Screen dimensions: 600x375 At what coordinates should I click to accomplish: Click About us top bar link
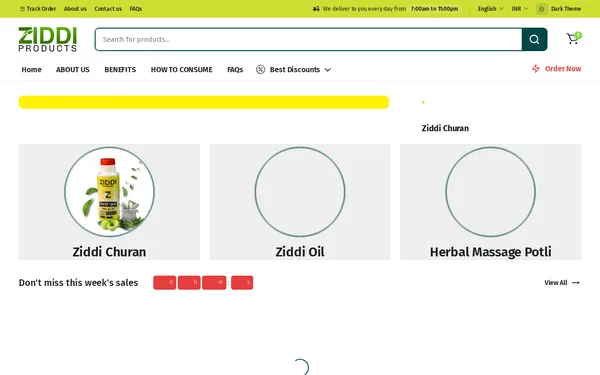coord(75,8)
